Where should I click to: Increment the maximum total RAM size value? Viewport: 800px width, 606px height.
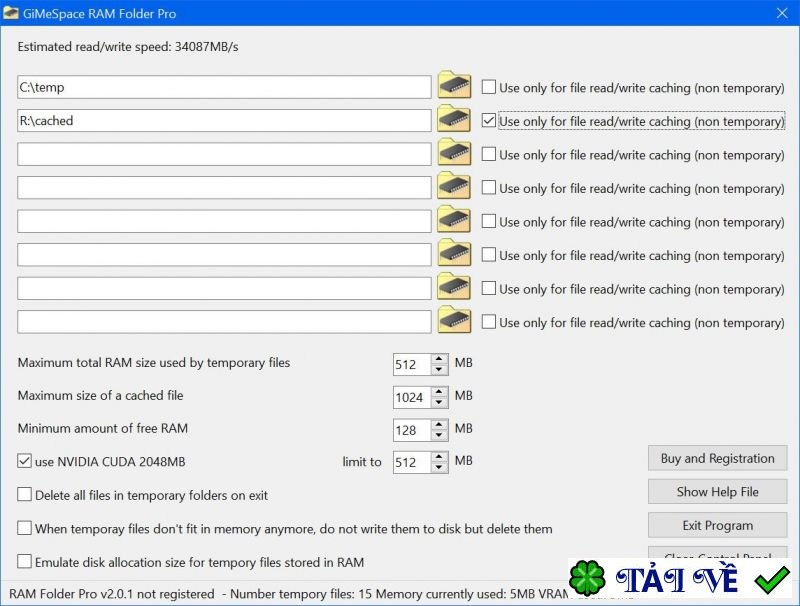pyautogui.click(x=436, y=358)
